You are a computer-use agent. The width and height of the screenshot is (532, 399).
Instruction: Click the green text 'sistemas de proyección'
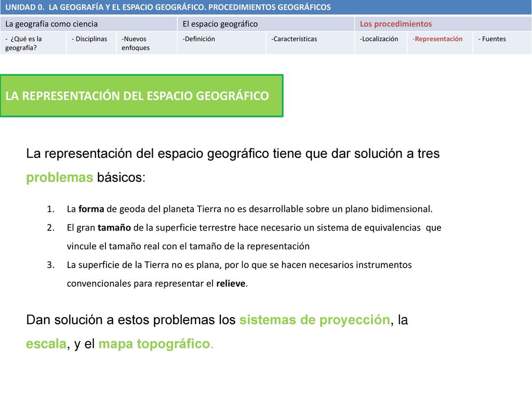click(x=314, y=320)
